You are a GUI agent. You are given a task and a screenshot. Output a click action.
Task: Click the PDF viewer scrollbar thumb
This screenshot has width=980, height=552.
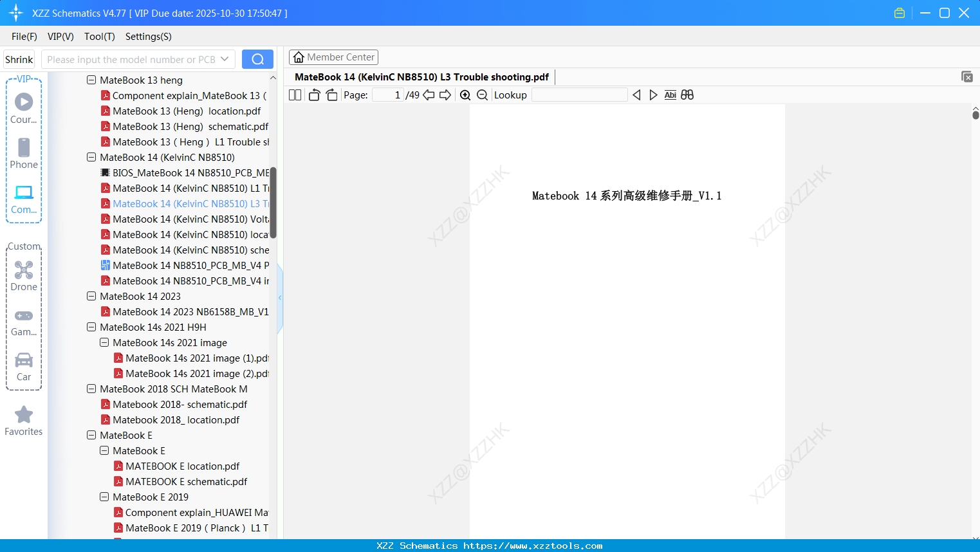(975, 115)
